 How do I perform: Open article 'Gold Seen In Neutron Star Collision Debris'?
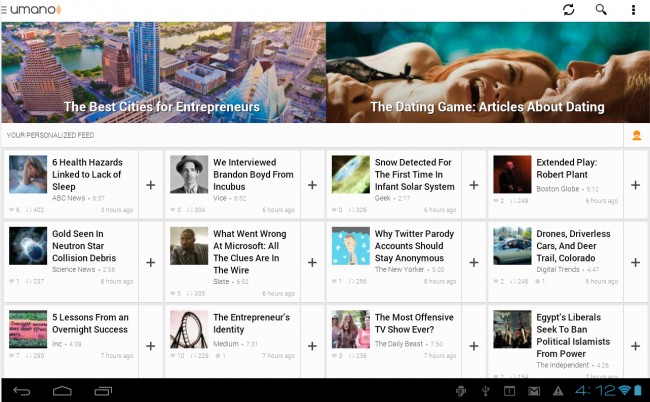click(x=84, y=246)
